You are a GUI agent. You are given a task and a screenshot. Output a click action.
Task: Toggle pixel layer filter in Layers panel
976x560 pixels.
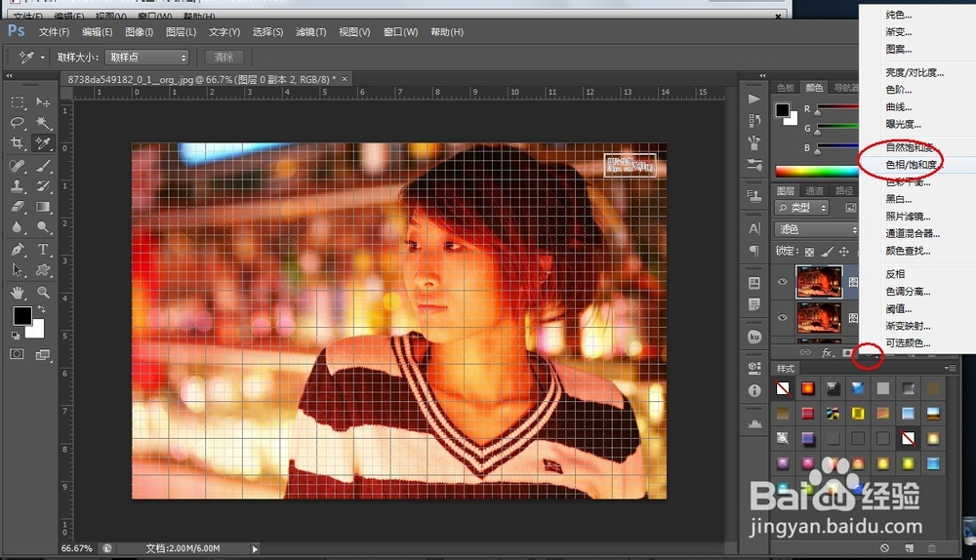point(850,207)
